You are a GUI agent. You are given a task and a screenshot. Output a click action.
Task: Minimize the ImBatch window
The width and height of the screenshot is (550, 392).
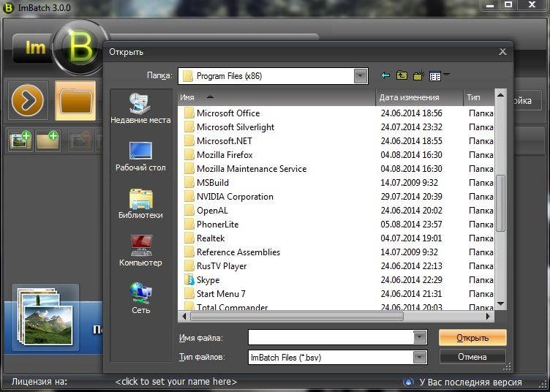coord(490,5)
